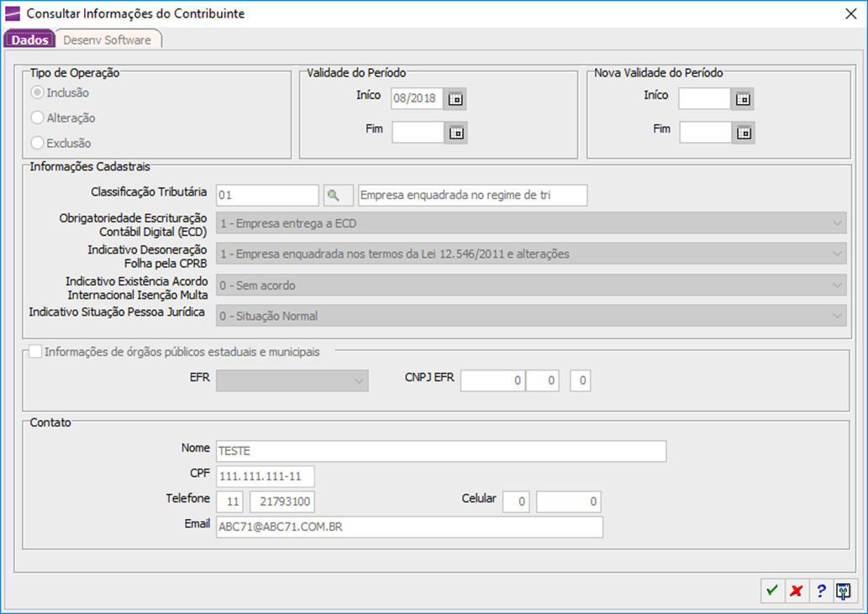The image size is (868, 614).
Task: Click the green checkmark confirm icon
Action: click(x=772, y=590)
